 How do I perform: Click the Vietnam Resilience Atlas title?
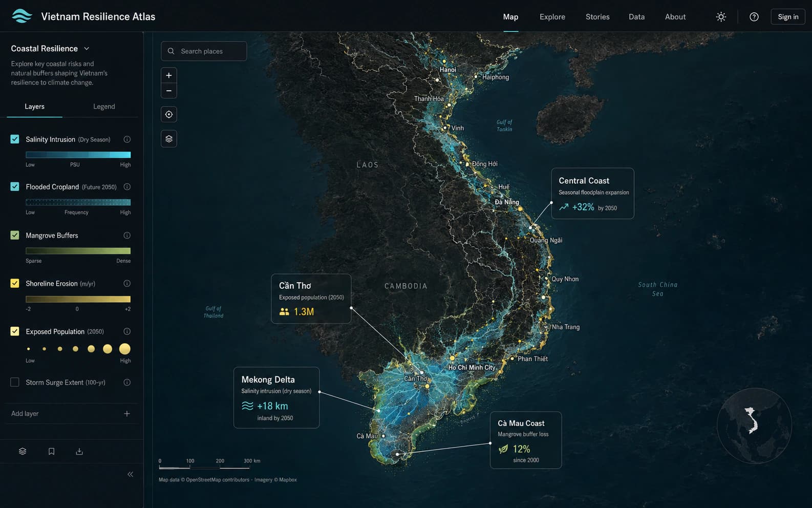(x=98, y=16)
